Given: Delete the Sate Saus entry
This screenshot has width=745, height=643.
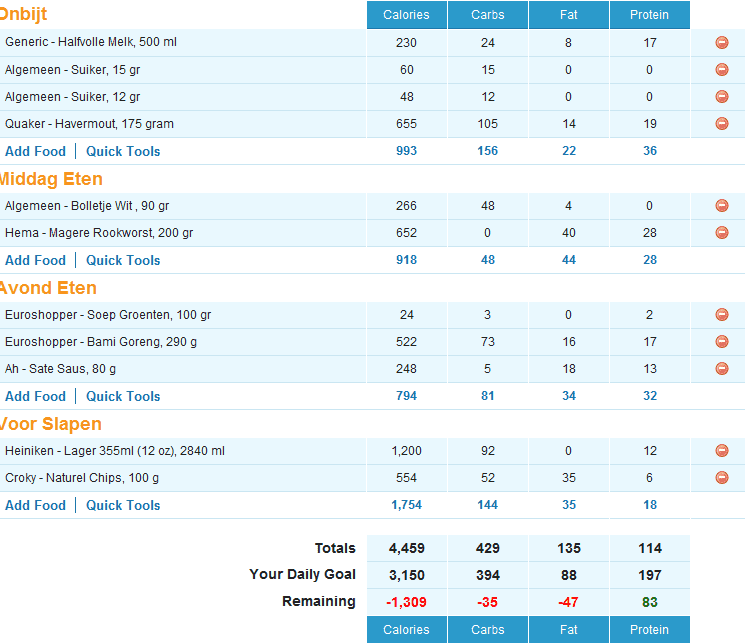Looking at the screenshot, I should (x=722, y=369).
